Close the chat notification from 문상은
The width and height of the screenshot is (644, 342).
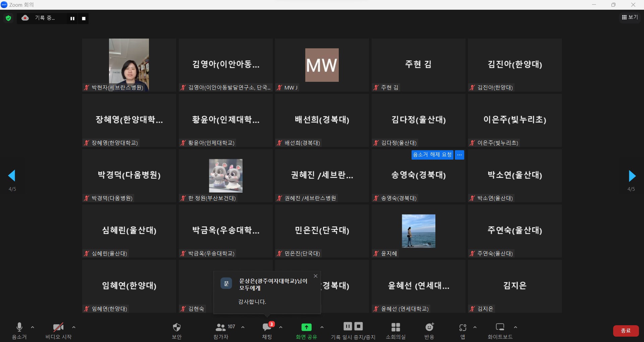[x=316, y=276]
